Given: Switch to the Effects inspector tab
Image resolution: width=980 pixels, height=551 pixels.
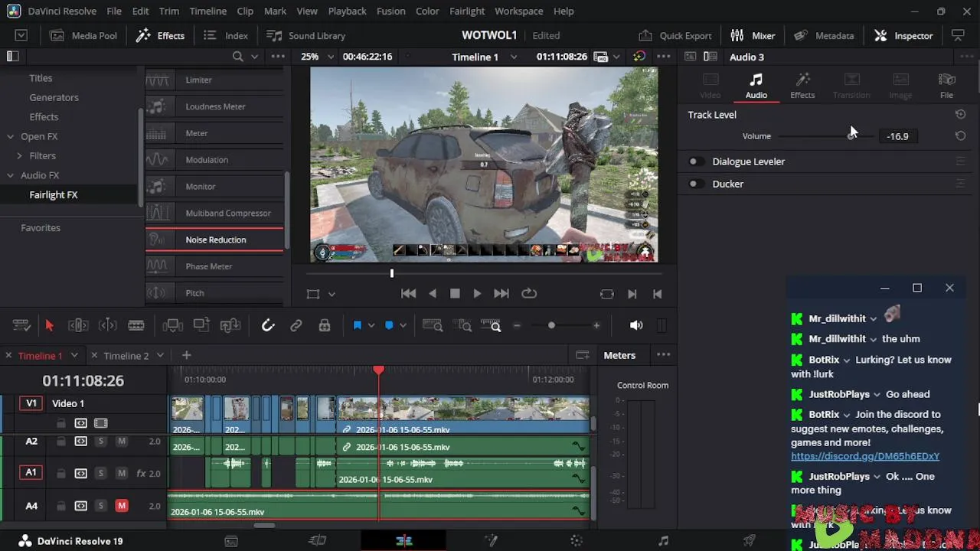Looking at the screenshot, I should (802, 86).
